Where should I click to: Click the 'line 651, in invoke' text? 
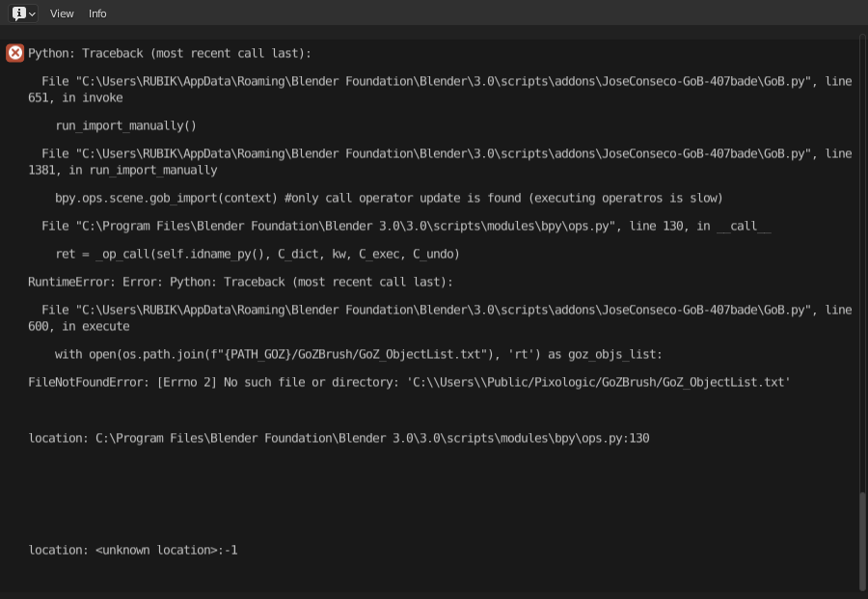pyautogui.click(x=75, y=97)
